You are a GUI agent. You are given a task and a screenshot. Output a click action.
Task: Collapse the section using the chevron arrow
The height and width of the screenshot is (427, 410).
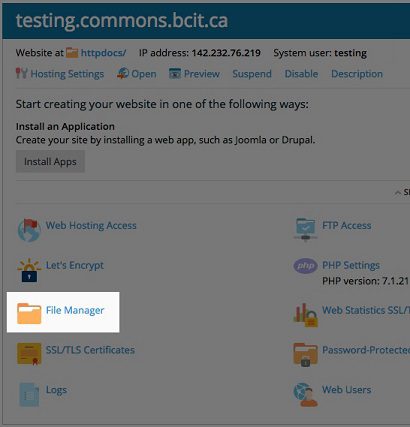[398, 193]
